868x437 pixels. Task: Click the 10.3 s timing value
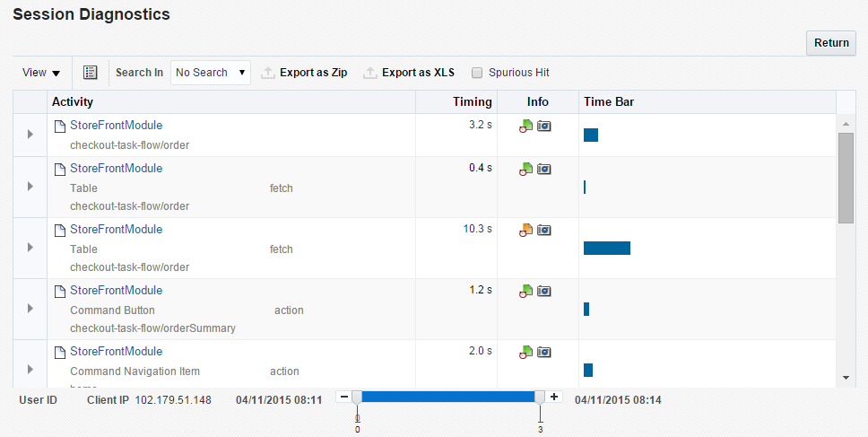pyautogui.click(x=477, y=229)
